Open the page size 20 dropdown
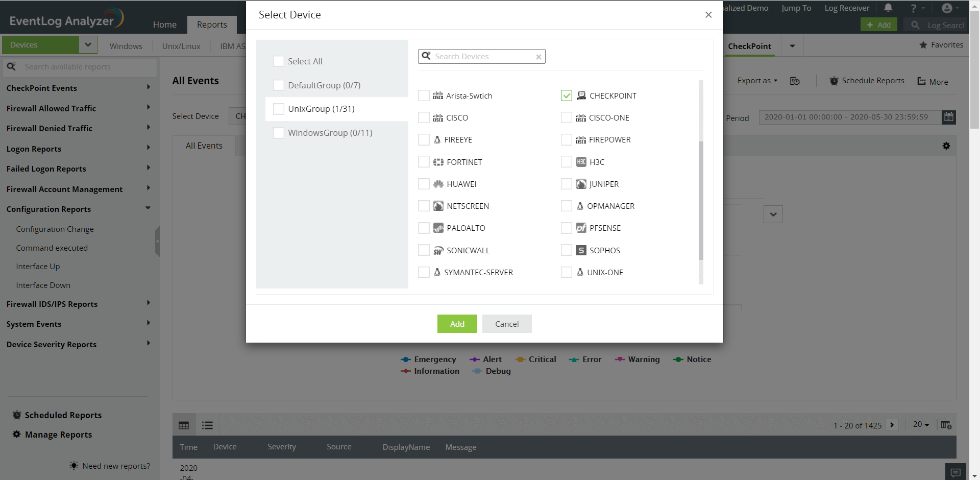The height and width of the screenshot is (480, 980). [921, 424]
